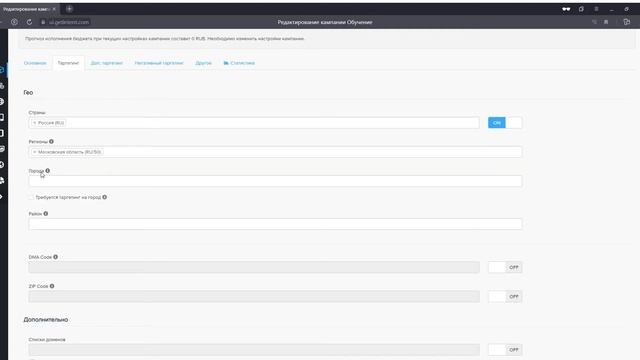Click the incognito glasses icon
Image resolution: width=640 pixels, height=360 pixels.
pyautogui.click(x=566, y=9)
